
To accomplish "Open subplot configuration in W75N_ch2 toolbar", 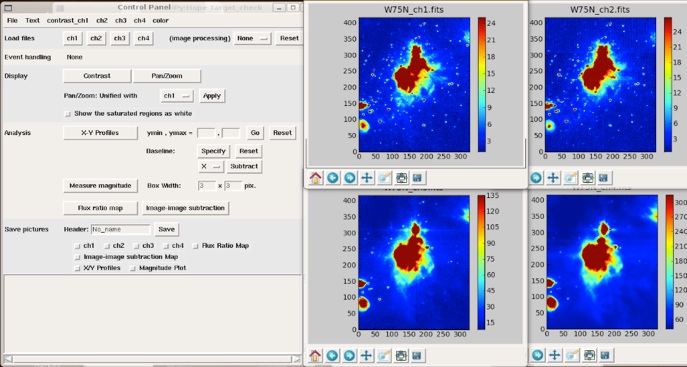I will 588,178.
